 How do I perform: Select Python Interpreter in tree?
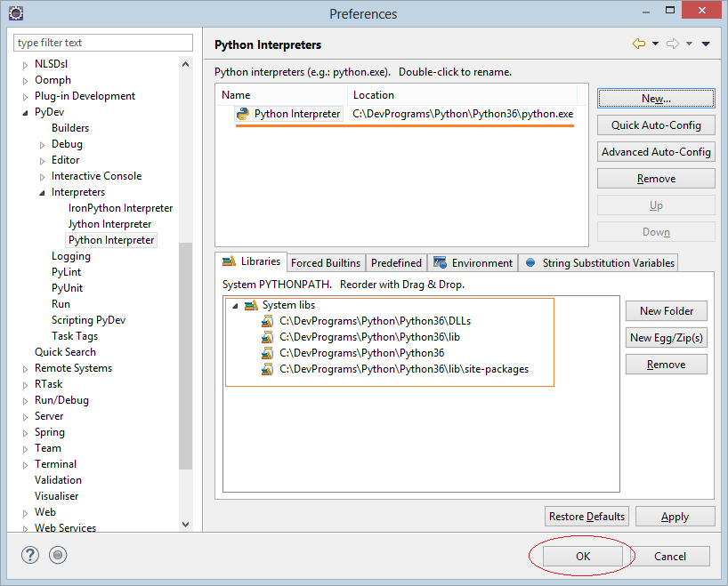(x=111, y=240)
